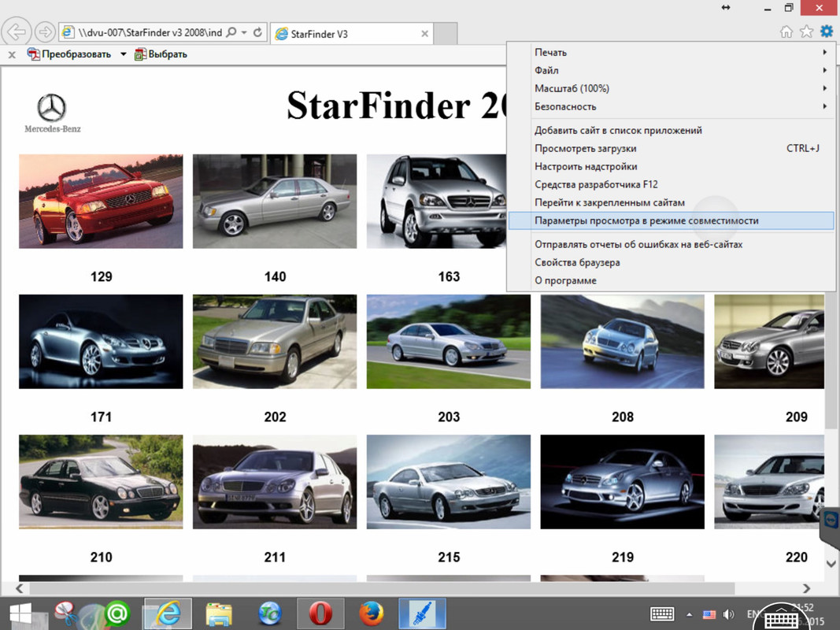Click the browser back arrow button
The image size is (840, 630).
[x=17, y=33]
